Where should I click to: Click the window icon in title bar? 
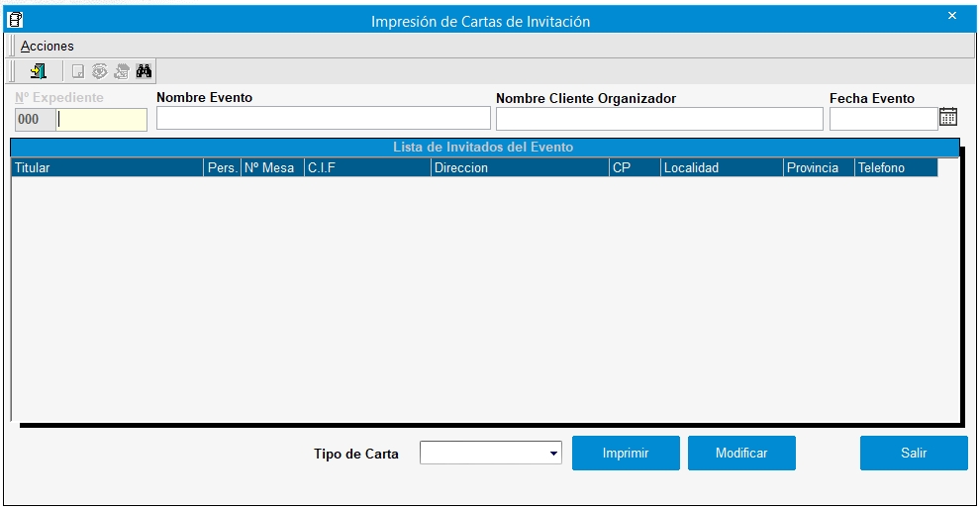(15, 19)
